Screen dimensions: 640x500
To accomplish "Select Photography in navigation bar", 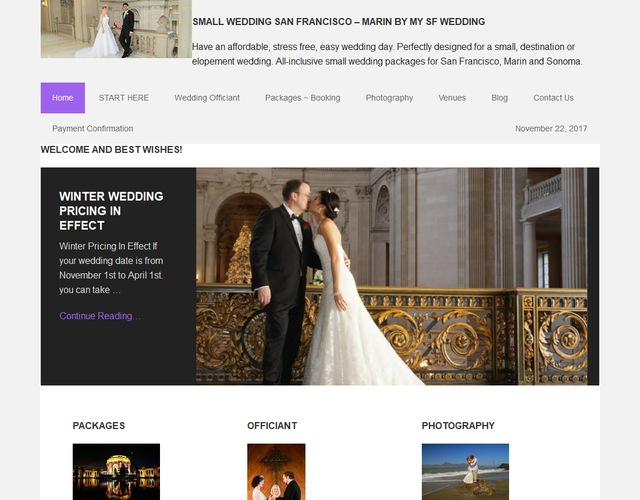I will click(x=389, y=98).
